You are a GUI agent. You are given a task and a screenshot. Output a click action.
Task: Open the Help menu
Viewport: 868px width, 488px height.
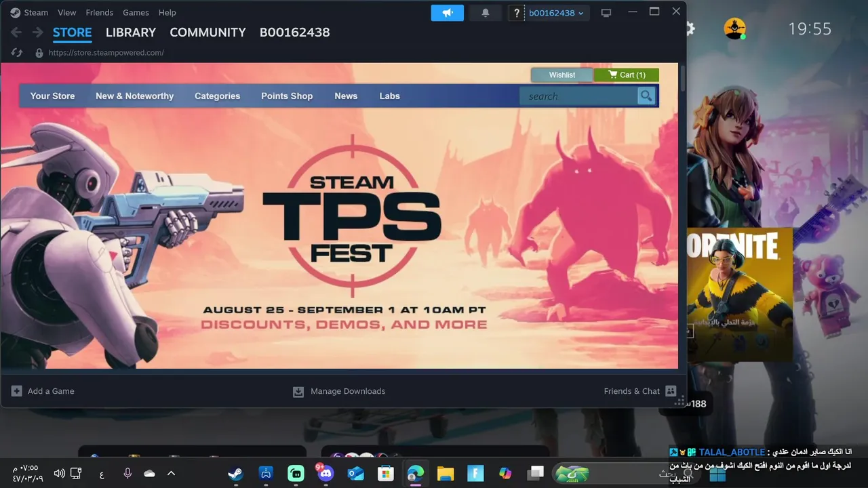pos(167,12)
